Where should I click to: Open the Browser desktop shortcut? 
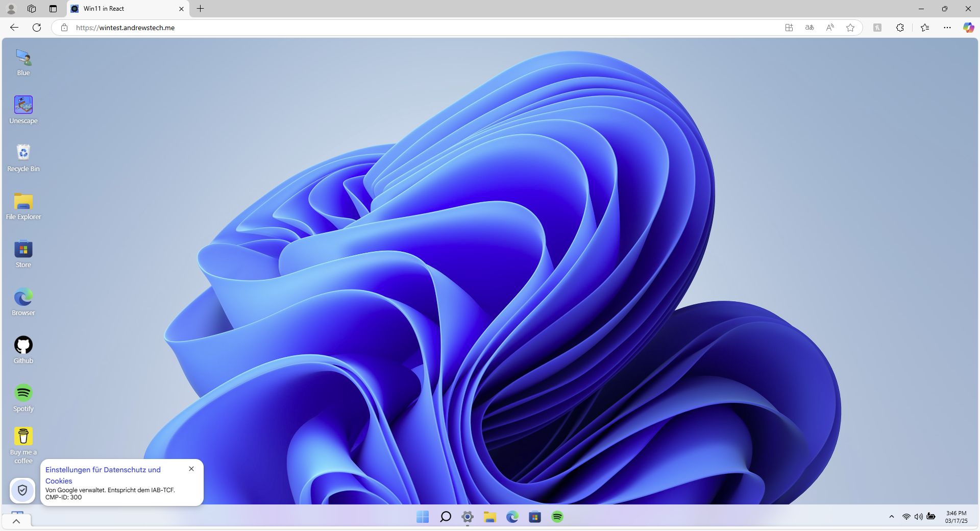(x=23, y=302)
